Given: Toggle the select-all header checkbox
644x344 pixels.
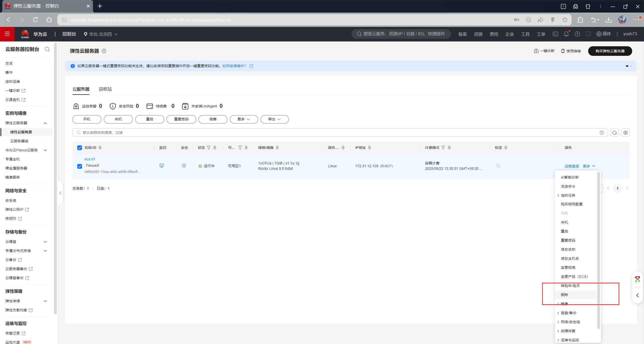Looking at the screenshot, I should (79, 148).
